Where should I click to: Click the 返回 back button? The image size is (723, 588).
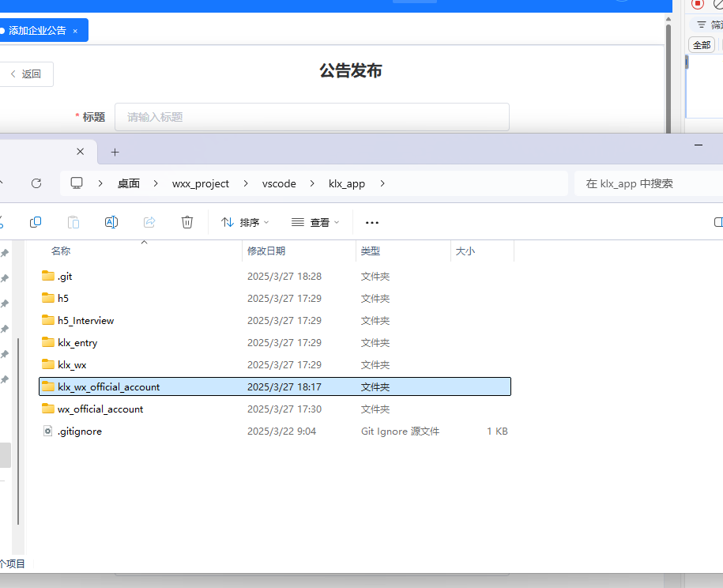pyautogui.click(x=24, y=74)
